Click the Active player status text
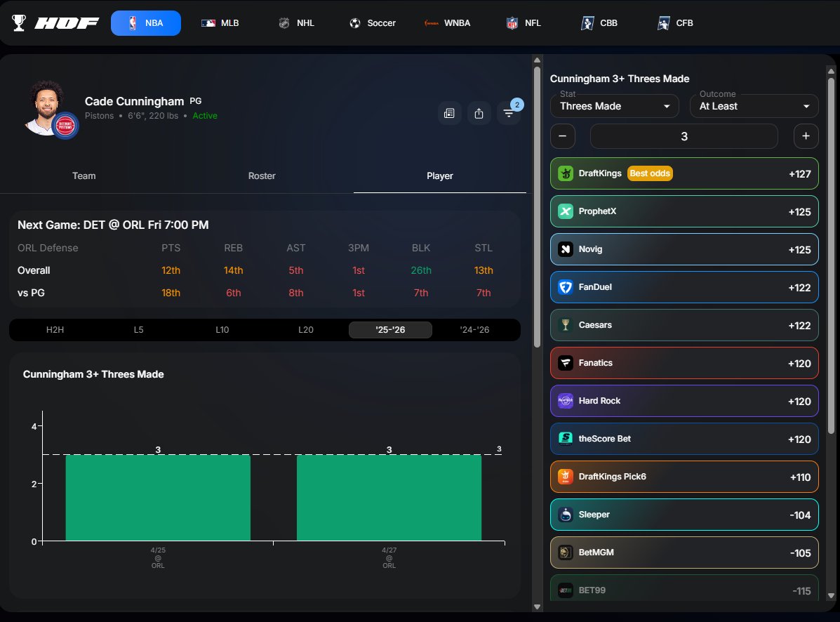Image resolution: width=840 pixels, height=622 pixels. point(205,116)
